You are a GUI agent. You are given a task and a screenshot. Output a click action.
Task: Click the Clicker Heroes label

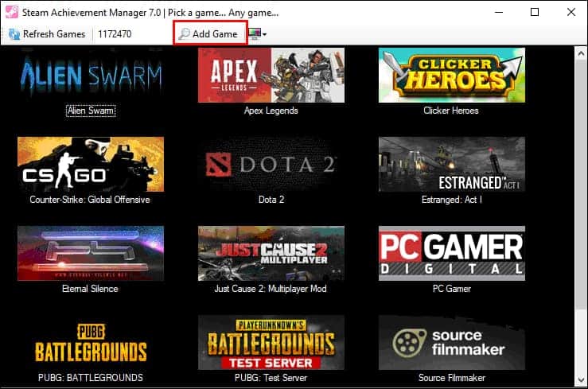[451, 111]
